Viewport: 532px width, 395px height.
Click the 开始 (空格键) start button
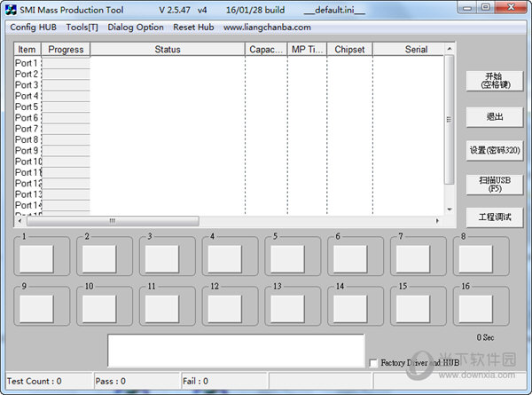[495, 81]
